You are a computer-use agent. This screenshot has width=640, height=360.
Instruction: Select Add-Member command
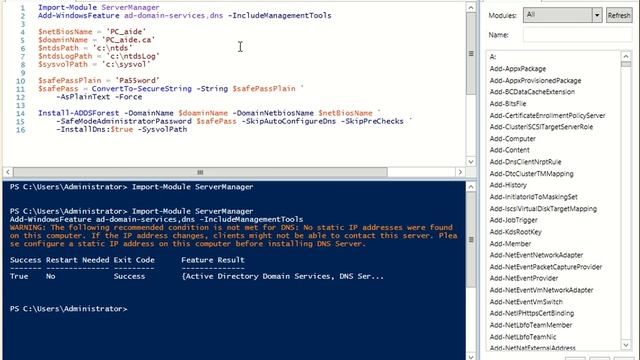point(510,244)
